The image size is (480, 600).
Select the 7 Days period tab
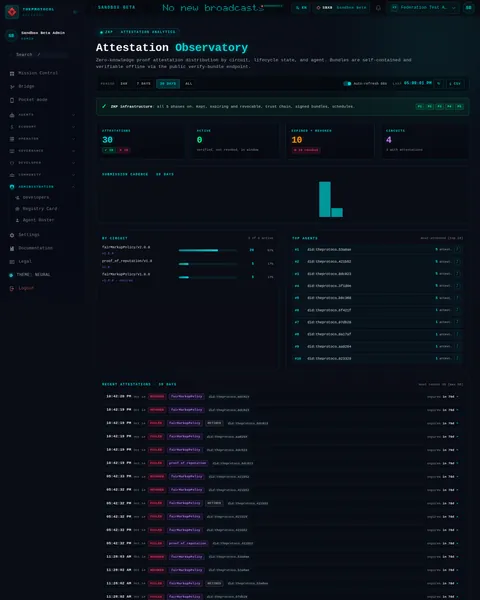[144, 83]
